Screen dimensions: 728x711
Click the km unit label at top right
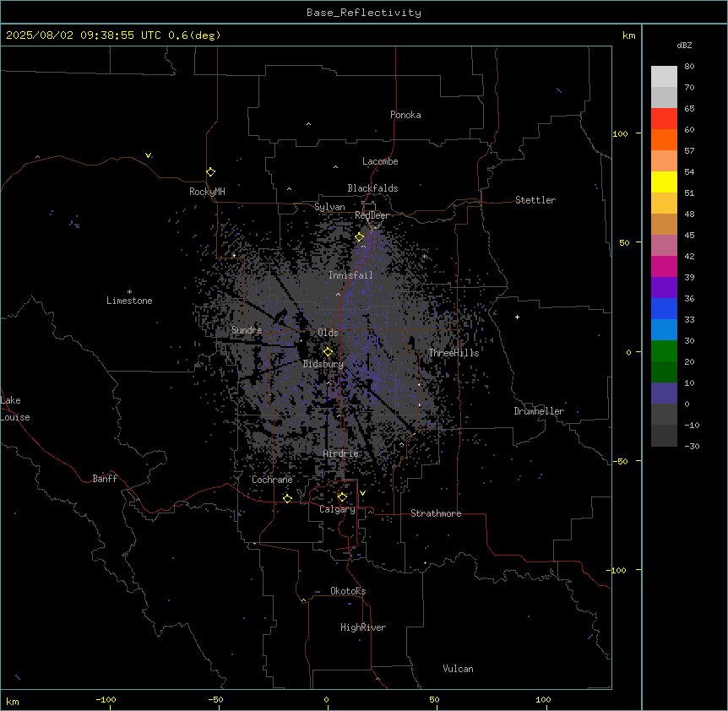pos(628,35)
